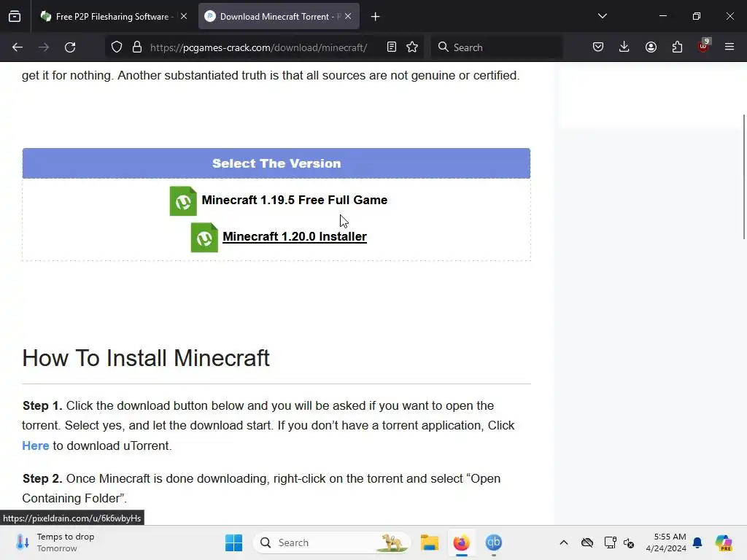
Task: Click the page vertical scrollbar thumb
Action: (x=743, y=176)
